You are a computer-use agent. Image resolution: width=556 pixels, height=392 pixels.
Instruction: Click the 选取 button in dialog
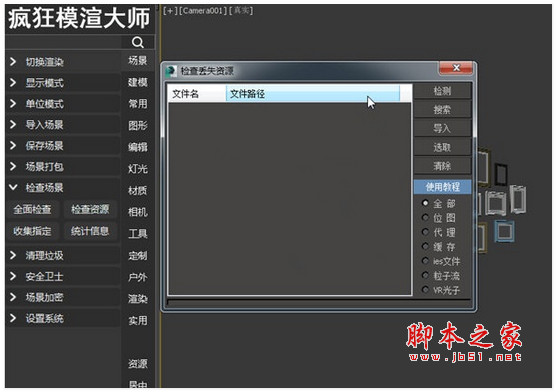coord(442,147)
